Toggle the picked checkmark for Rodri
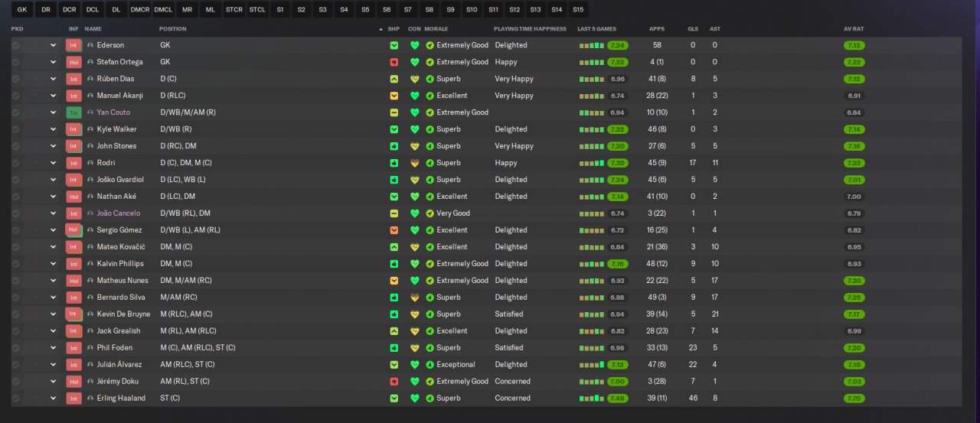This screenshot has width=980, height=423. 15,163
